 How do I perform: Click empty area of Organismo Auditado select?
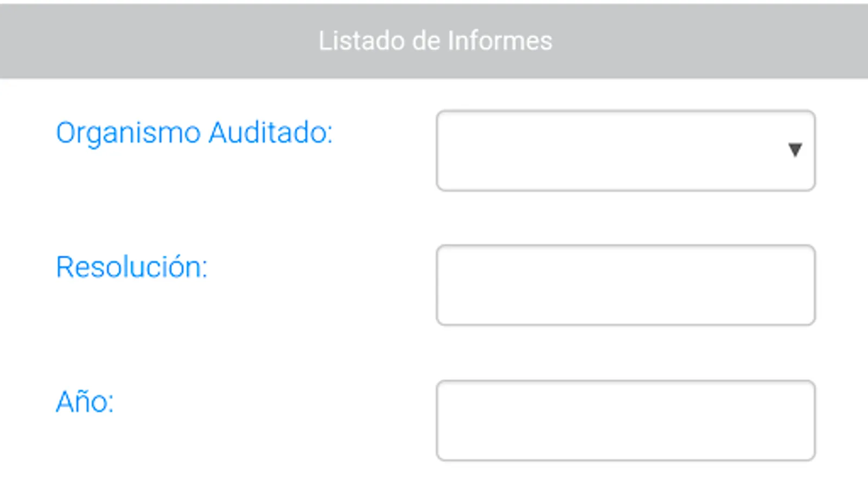[608, 151]
